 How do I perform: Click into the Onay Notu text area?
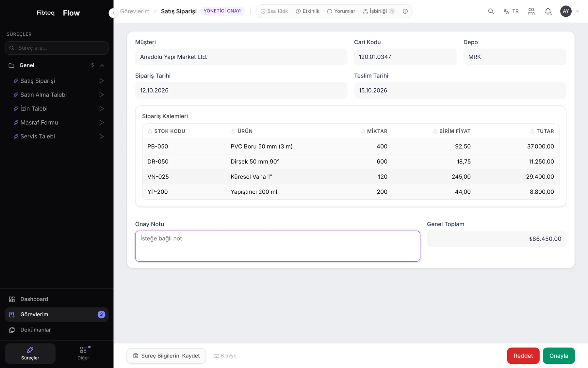(278, 246)
